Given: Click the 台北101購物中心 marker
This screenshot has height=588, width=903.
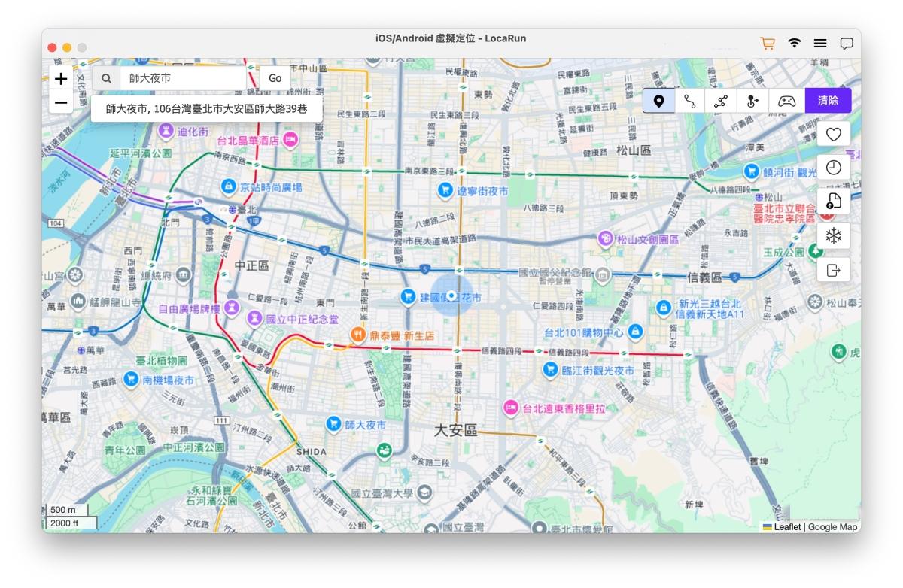Looking at the screenshot, I should click(x=635, y=332).
